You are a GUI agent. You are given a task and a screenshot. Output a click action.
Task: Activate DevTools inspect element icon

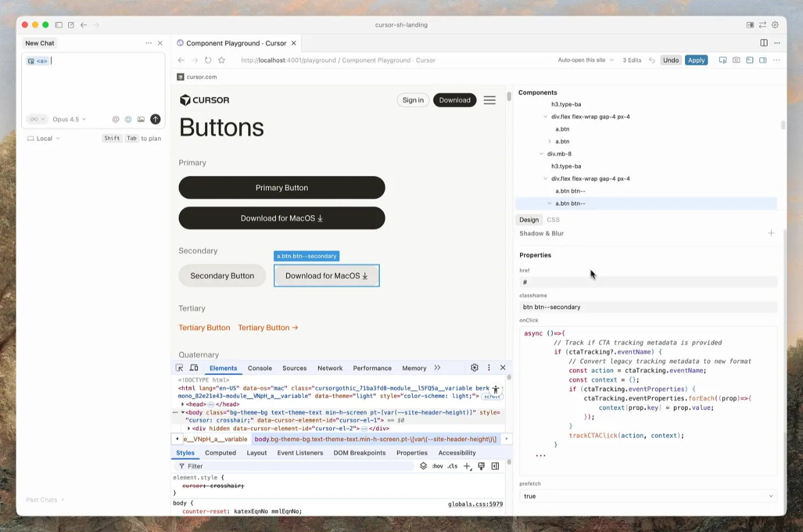point(179,368)
